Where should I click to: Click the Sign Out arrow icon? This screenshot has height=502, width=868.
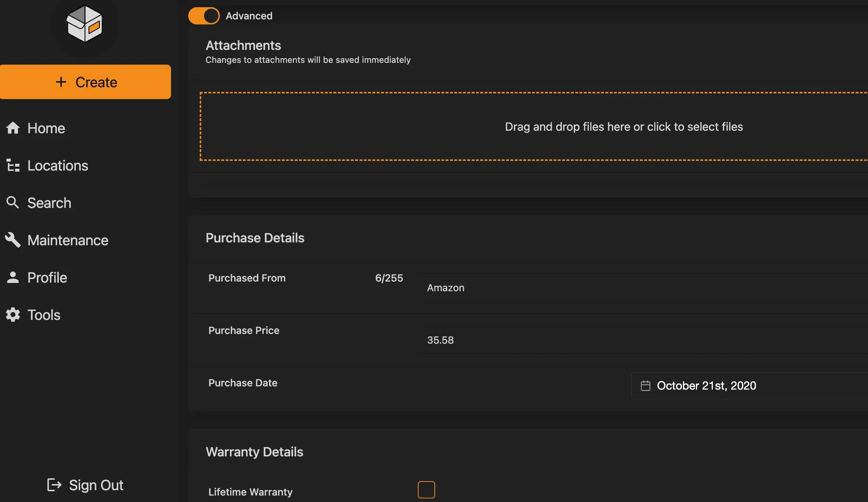coord(54,485)
